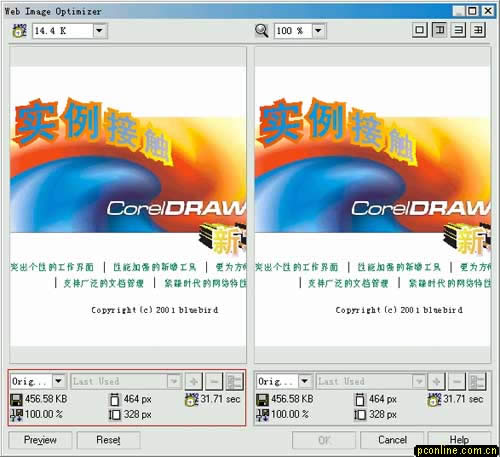Screen dimensions: 500x457
Task: Click the Cancel button
Action: click(392, 440)
